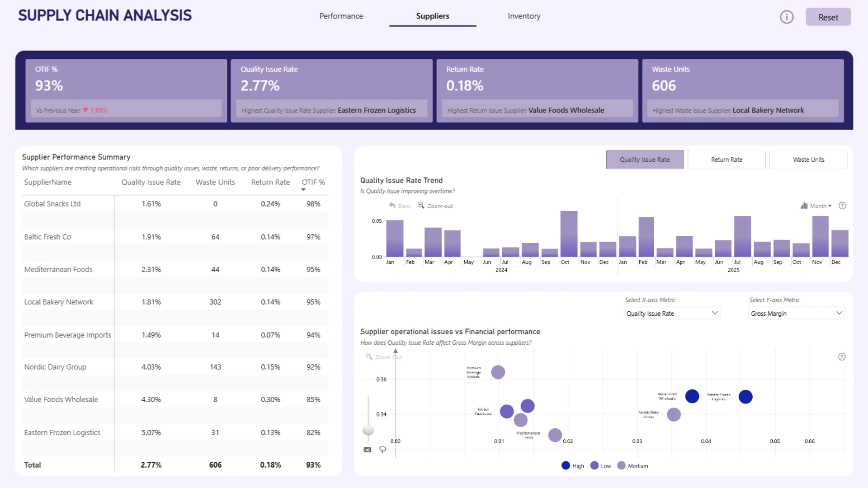Click the November 2025 bar in trend chart
Viewport: 868px width, 488px height.
pyautogui.click(x=821, y=236)
